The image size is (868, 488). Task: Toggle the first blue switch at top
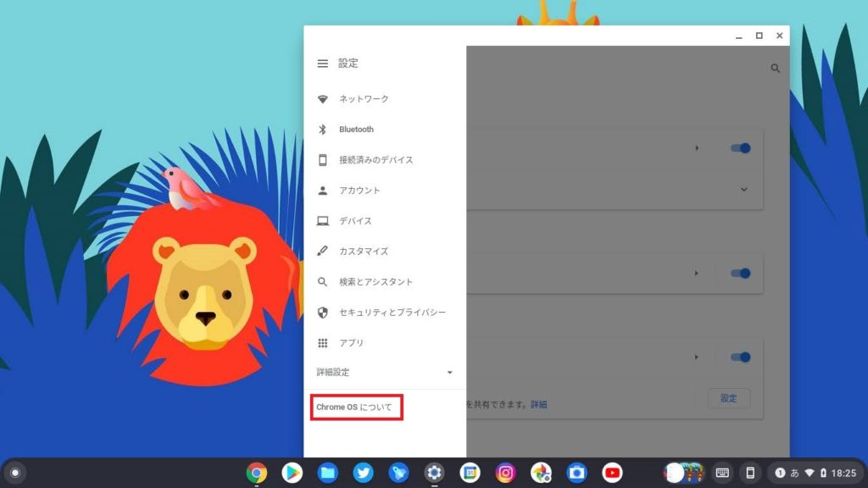[x=740, y=147]
